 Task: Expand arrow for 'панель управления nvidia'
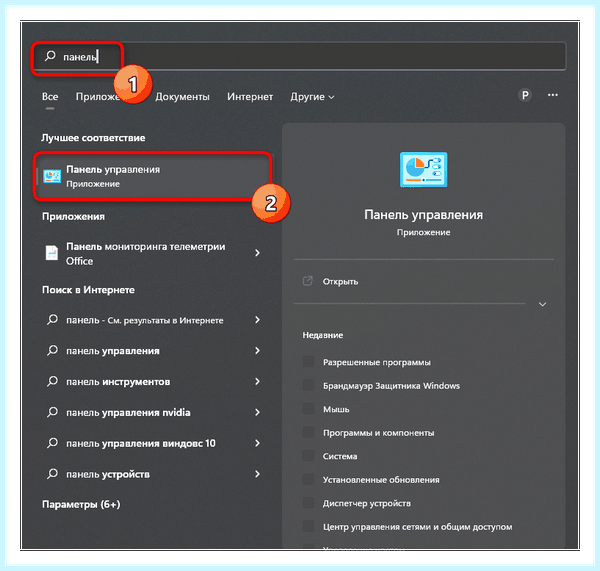pos(258,412)
